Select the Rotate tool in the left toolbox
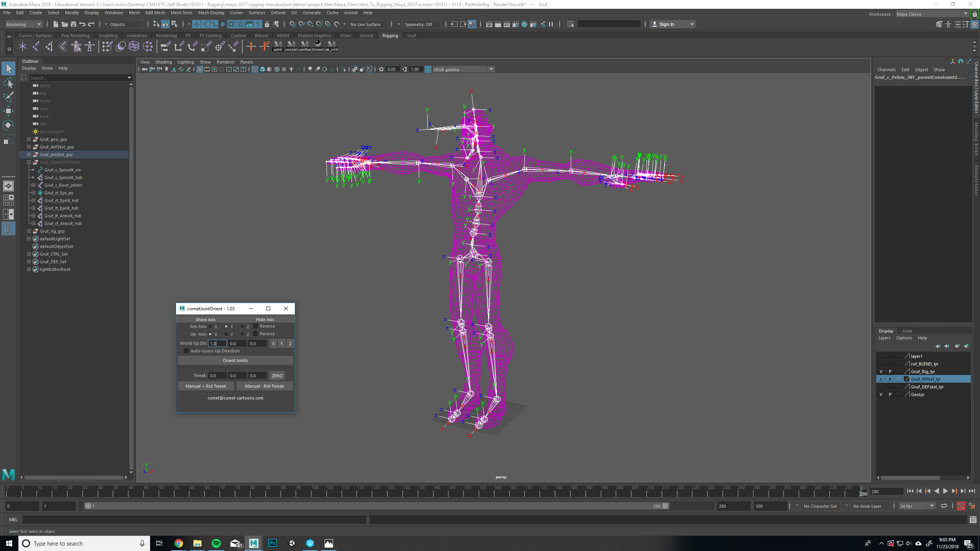Screen dimensions: 980x551 coord(8,125)
